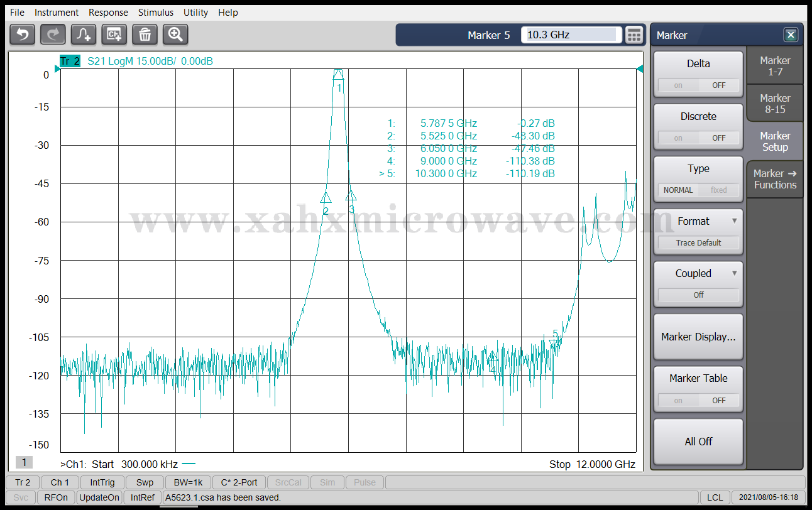Open the File menu
The image size is (812, 510).
17,13
